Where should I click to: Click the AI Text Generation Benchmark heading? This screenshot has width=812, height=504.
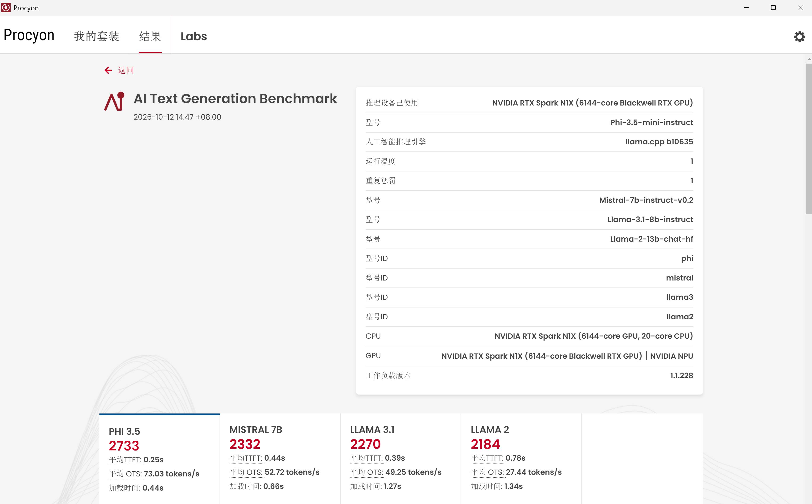pos(235,99)
